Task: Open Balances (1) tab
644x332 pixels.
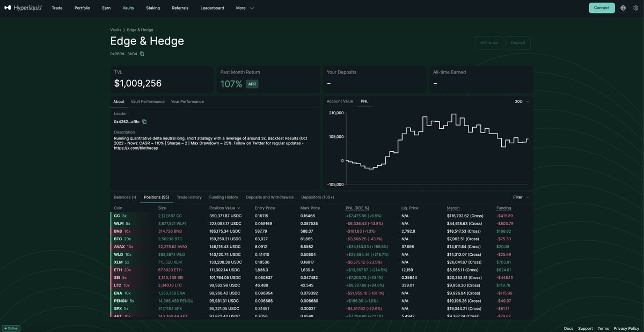Action: (x=125, y=197)
